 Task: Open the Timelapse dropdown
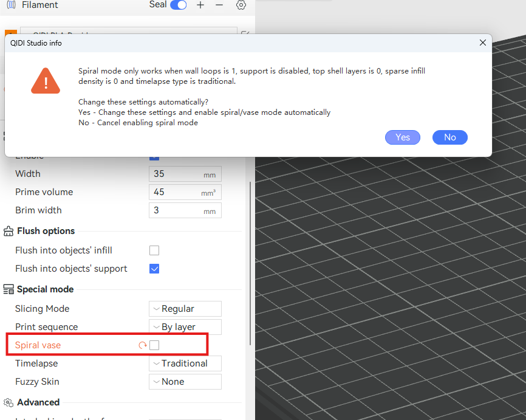click(185, 363)
